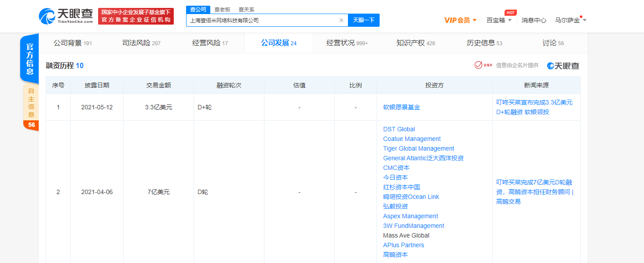Click the 投资方 column header

pyautogui.click(x=435, y=85)
